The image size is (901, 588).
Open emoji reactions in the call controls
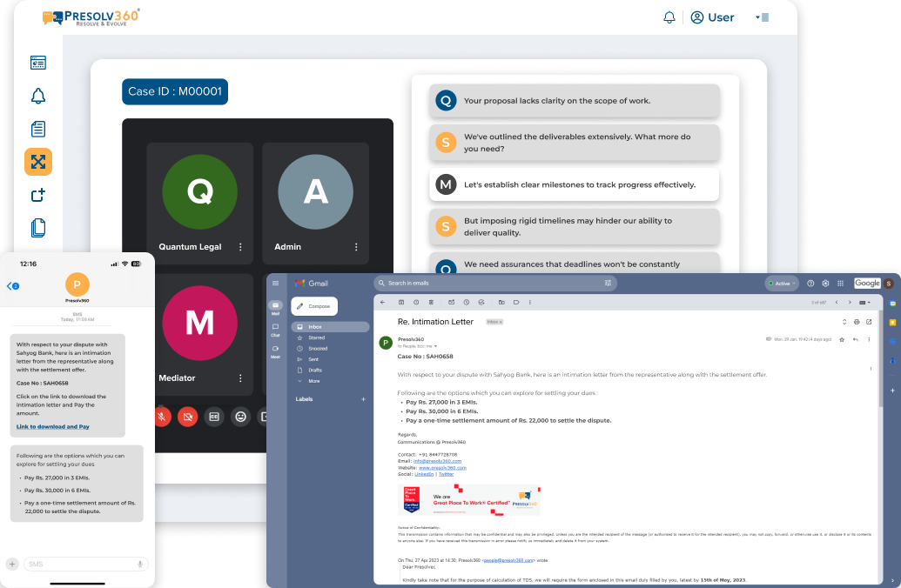[x=241, y=417]
